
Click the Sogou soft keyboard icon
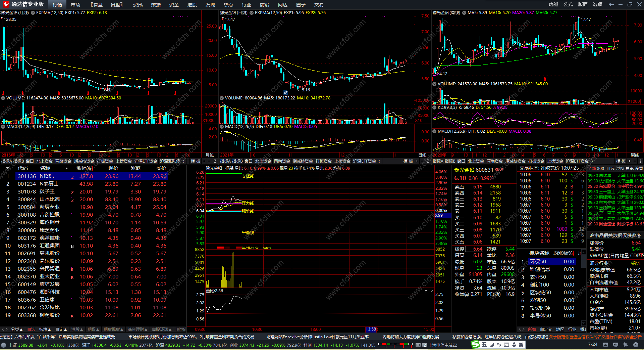506,345
